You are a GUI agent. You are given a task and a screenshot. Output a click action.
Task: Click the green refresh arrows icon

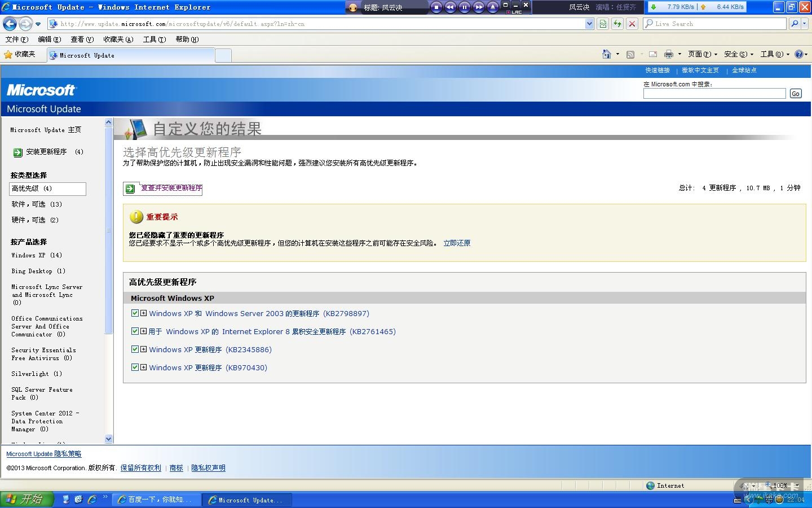coord(617,24)
